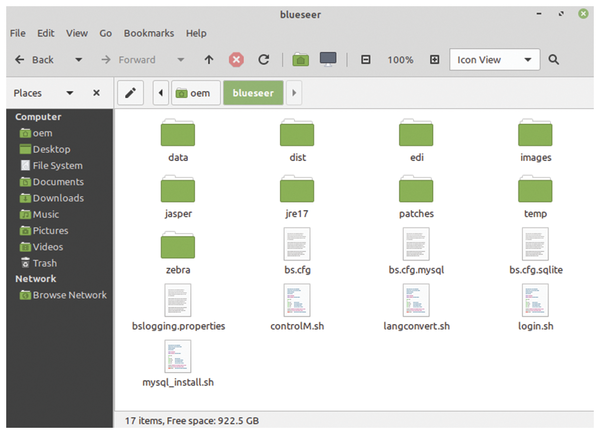Select the controlM.sh script icon

coord(297,300)
